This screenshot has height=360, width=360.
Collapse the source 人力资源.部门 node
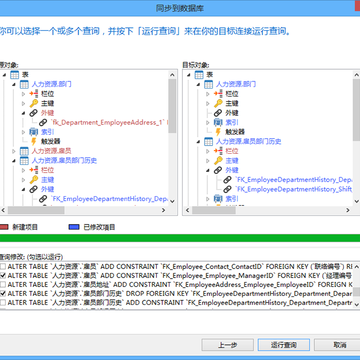click(x=14, y=85)
